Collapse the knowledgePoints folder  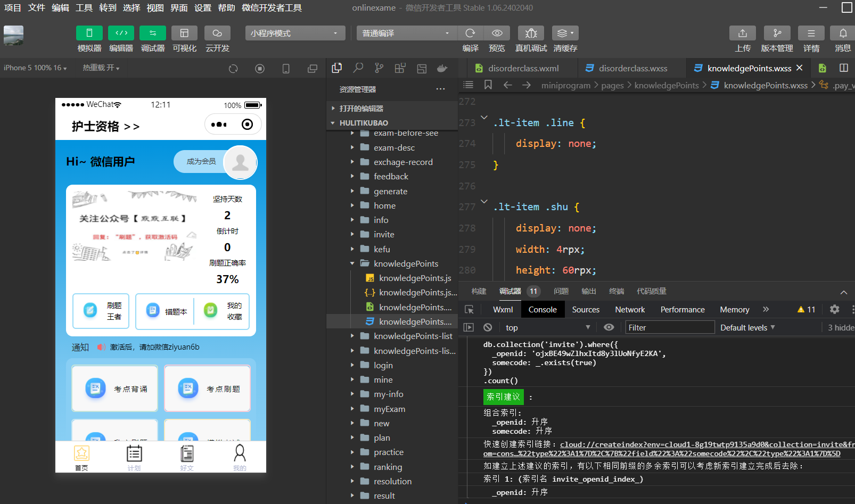pos(406,263)
